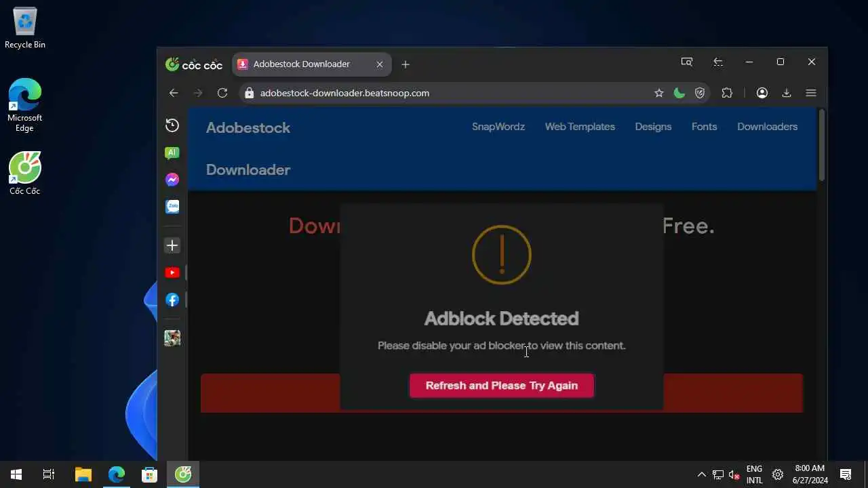The height and width of the screenshot is (488, 868).
Task: Open History in the sidebar
Action: 172,125
